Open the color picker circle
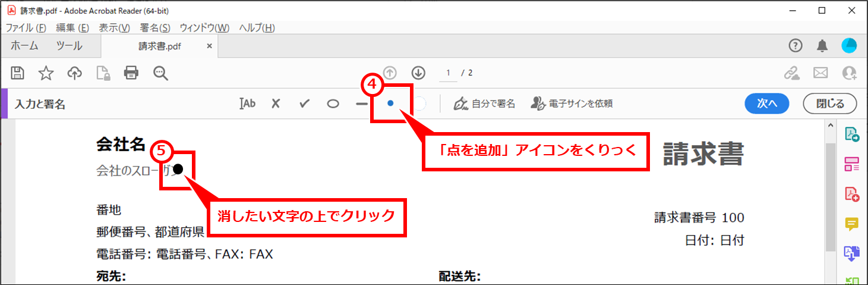Image resolution: width=868 pixels, height=285 pixels. click(419, 104)
